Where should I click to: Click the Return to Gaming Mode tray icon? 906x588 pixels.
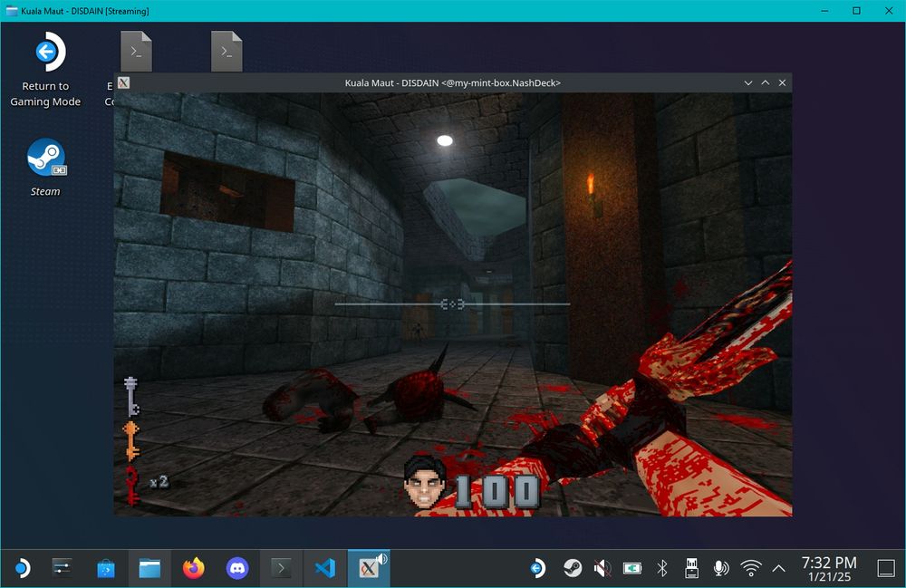point(536,568)
